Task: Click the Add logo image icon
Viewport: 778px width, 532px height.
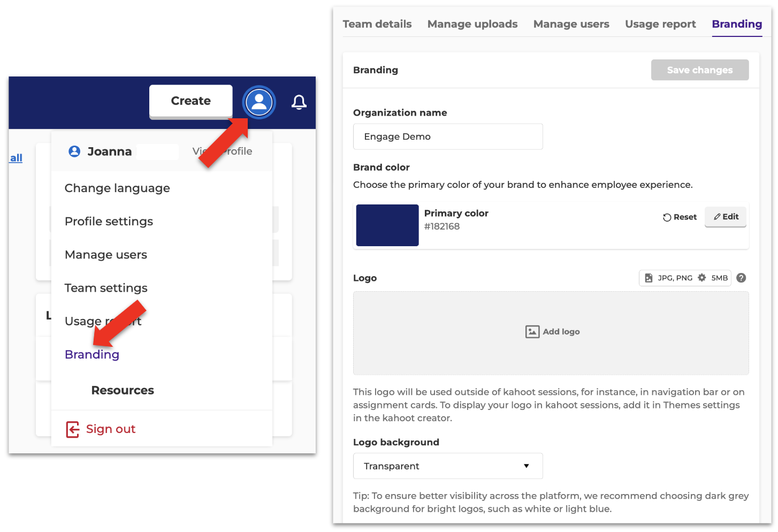Action: [x=532, y=332]
